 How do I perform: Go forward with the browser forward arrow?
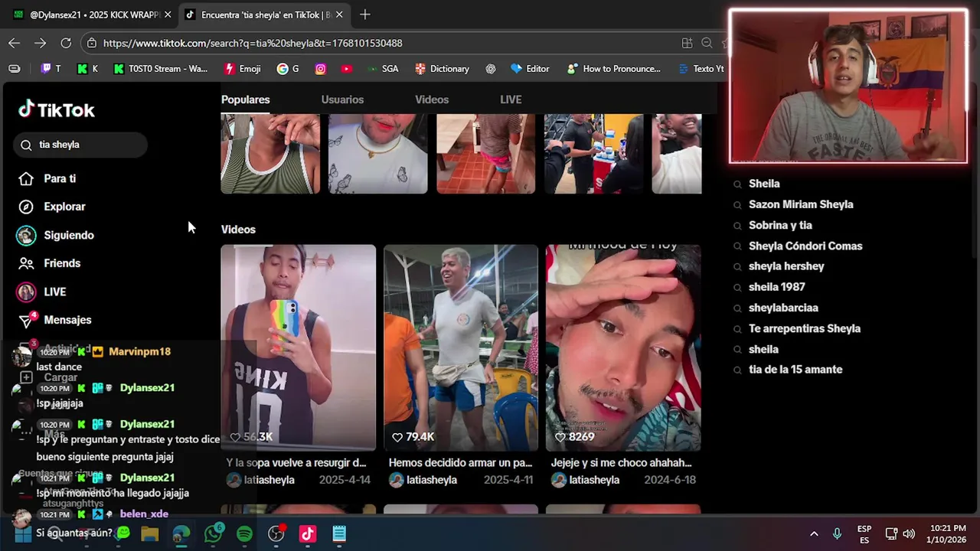(x=40, y=43)
